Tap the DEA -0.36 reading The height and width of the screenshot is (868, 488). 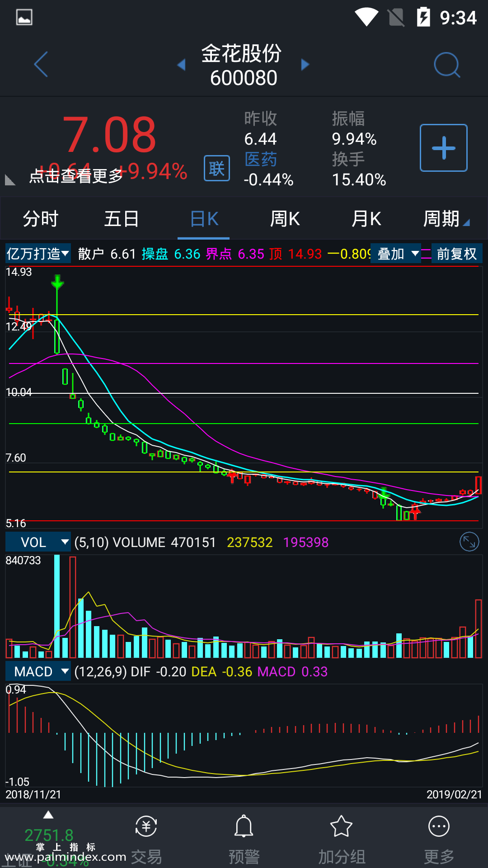click(221, 672)
